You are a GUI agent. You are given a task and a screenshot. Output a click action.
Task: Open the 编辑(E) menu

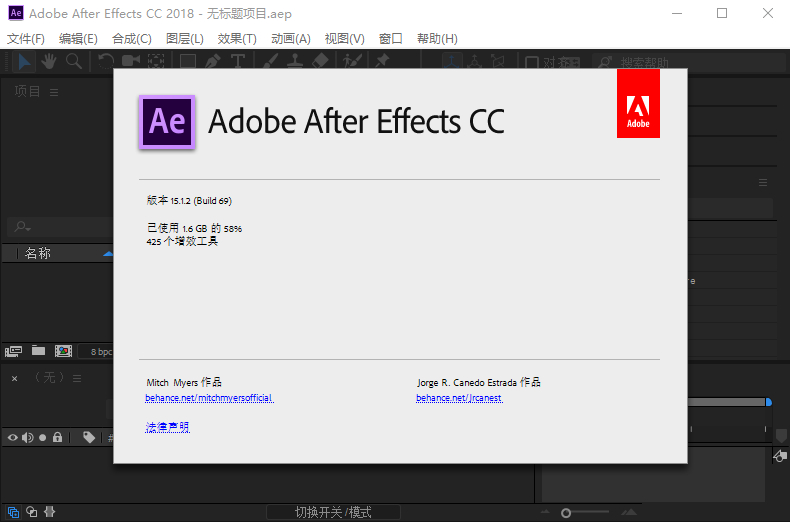click(x=78, y=39)
